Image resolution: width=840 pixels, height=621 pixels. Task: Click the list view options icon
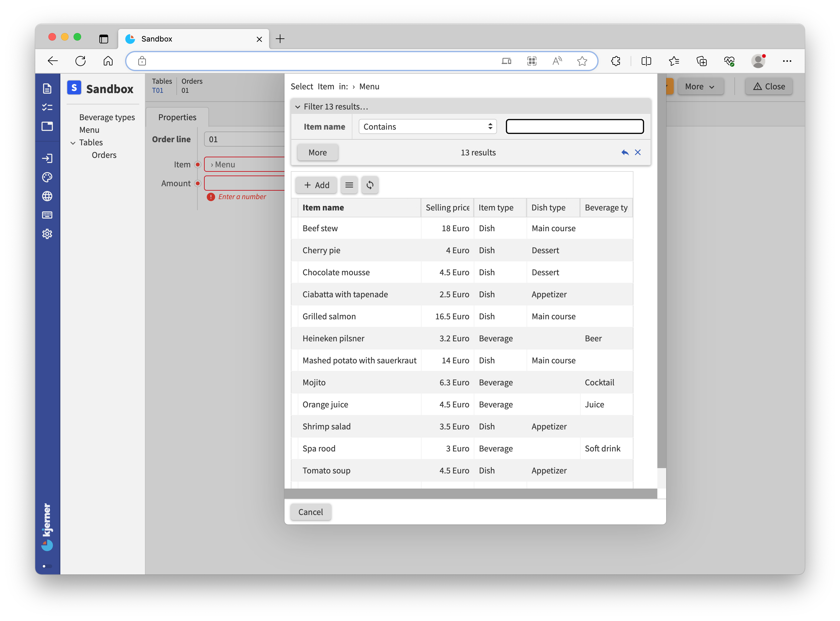tap(349, 185)
